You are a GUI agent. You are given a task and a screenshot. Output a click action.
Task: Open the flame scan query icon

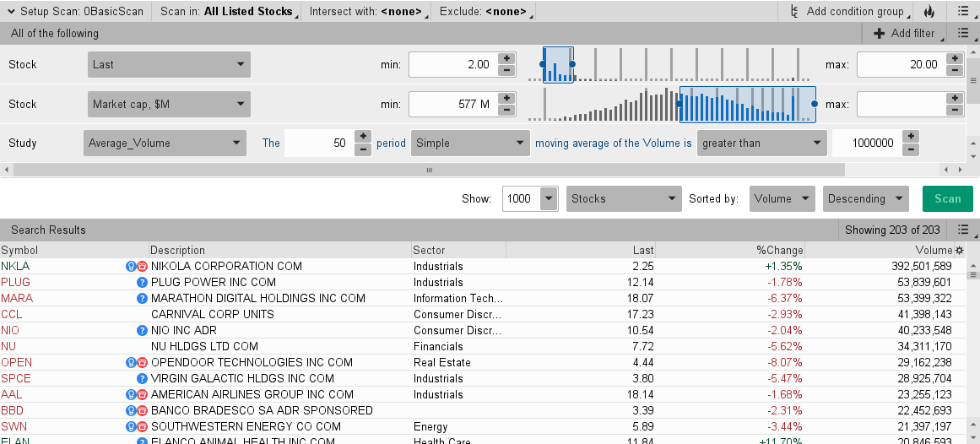point(929,11)
